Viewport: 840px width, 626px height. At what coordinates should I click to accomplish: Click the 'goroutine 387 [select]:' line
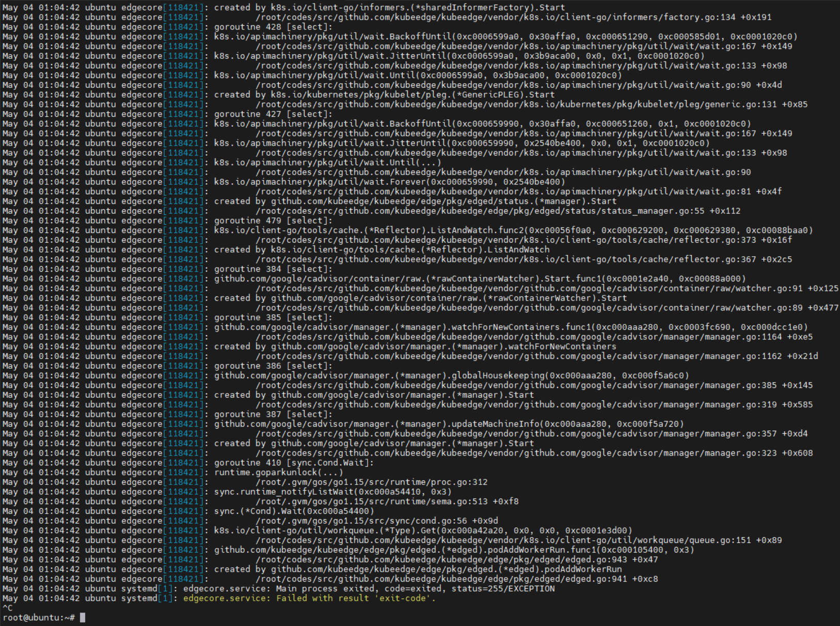168,414
